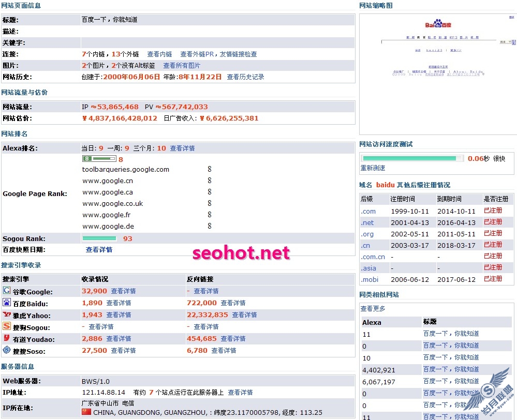The image size is (517, 420).
Task: Click the Baidu paw icon
Action: (7, 303)
